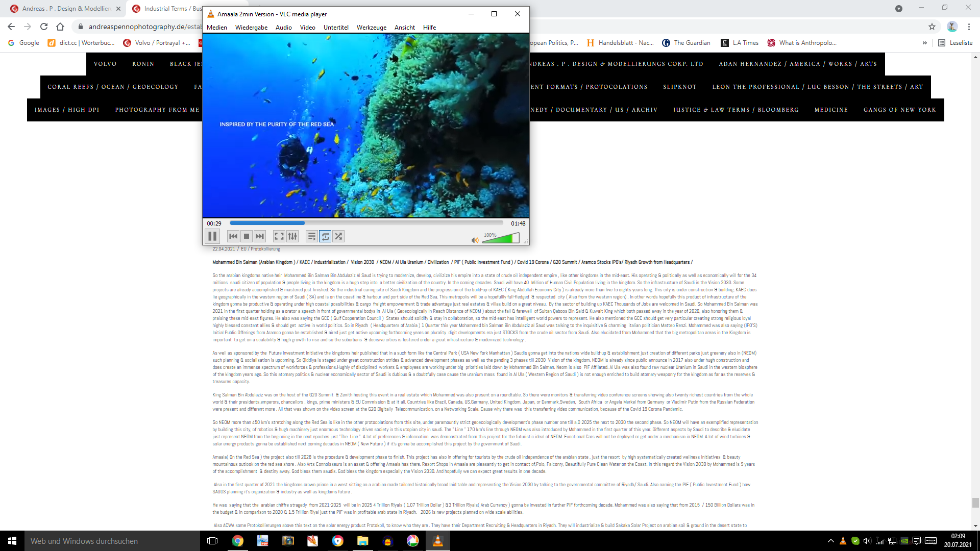The width and height of the screenshot is (980, 551).
Task: Open the Audio menu in VLC
Action: click(x=283, y=28)
